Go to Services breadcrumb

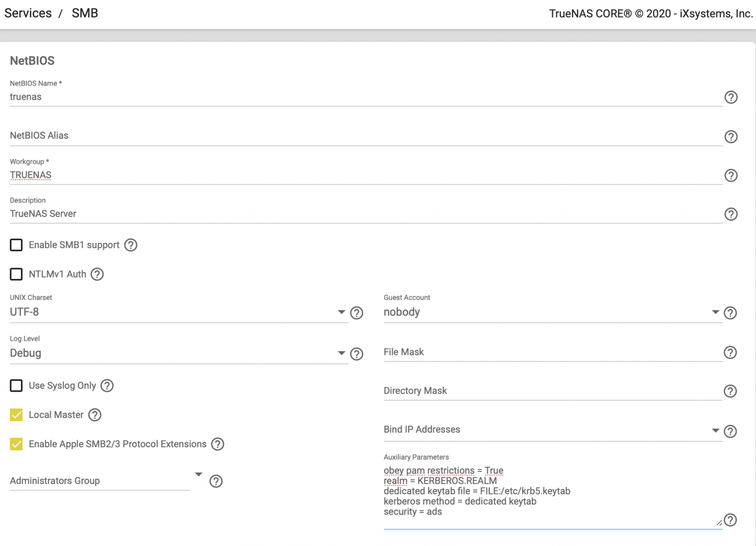pos(28,13)
